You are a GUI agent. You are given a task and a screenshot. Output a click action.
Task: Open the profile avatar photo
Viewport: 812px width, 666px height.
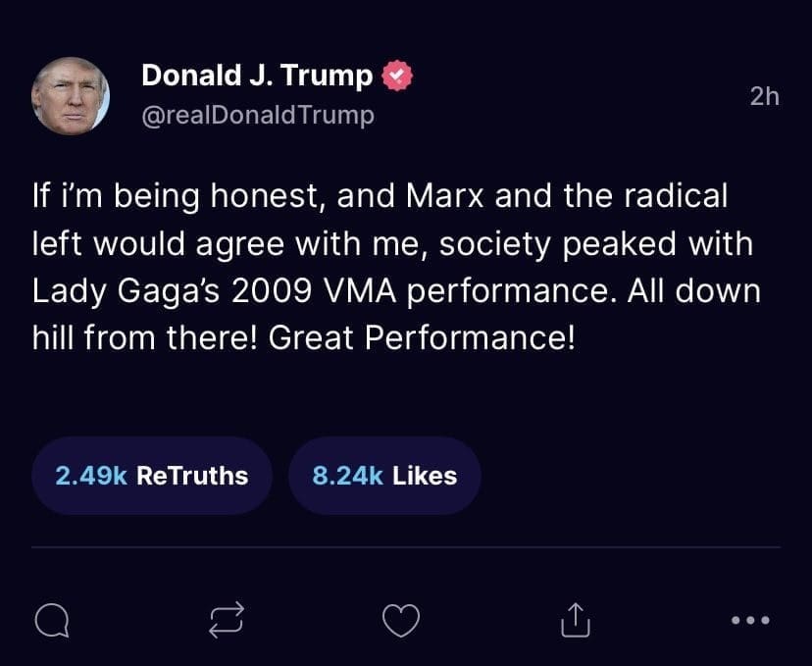click(70, 95)
